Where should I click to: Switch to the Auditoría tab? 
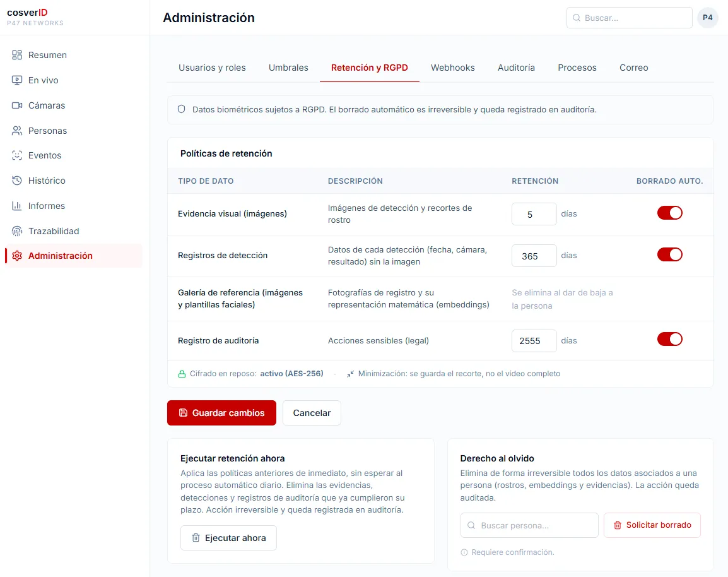[516, 68]
